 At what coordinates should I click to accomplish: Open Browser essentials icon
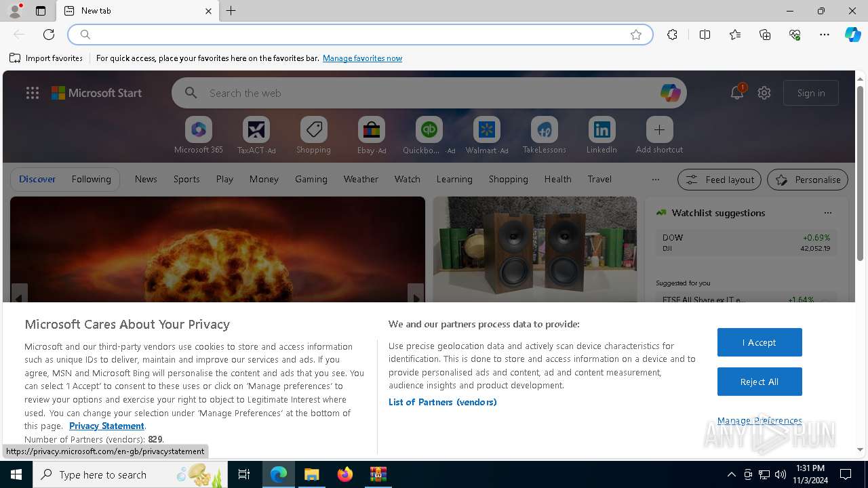tap(795, 35)
